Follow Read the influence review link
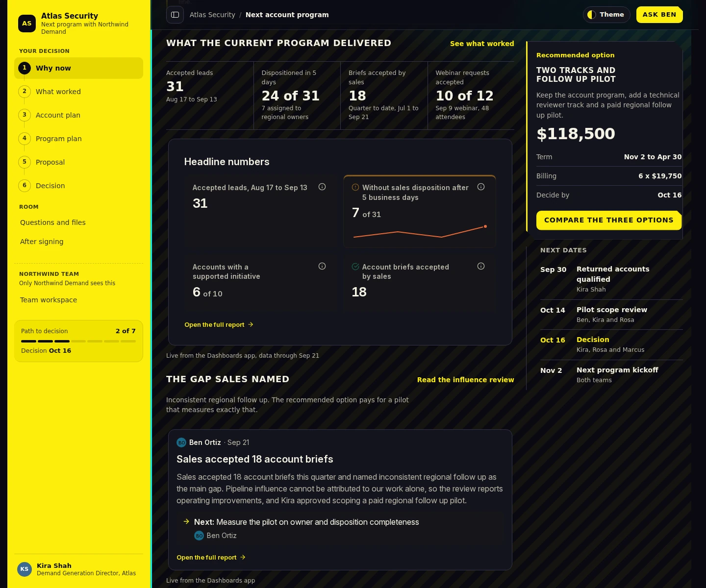Screen dimensions: 706x588 (465, 380)
